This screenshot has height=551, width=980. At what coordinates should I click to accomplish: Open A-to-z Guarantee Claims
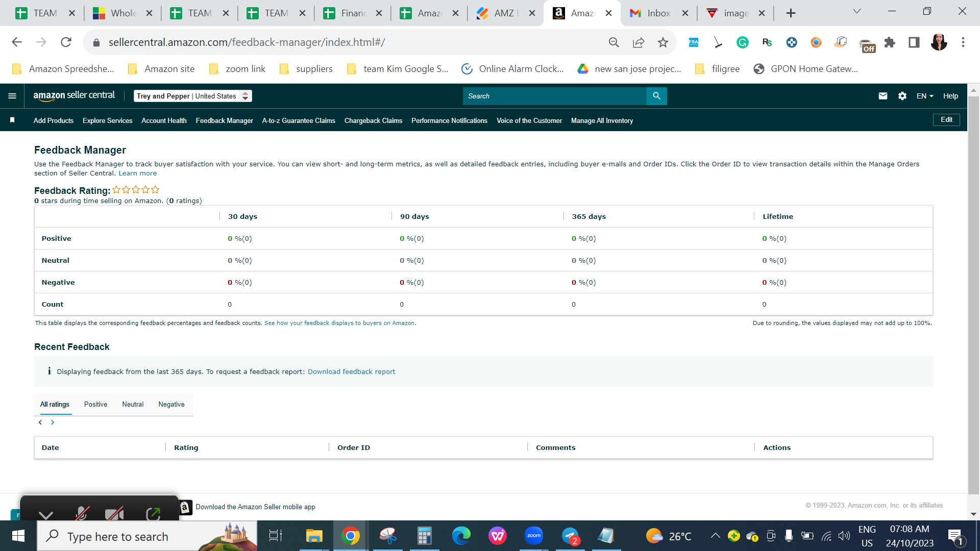[x=299, y=121]
